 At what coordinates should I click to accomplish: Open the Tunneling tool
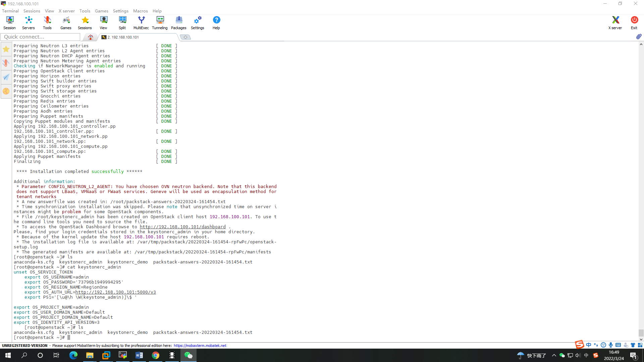tap(160, 22)
